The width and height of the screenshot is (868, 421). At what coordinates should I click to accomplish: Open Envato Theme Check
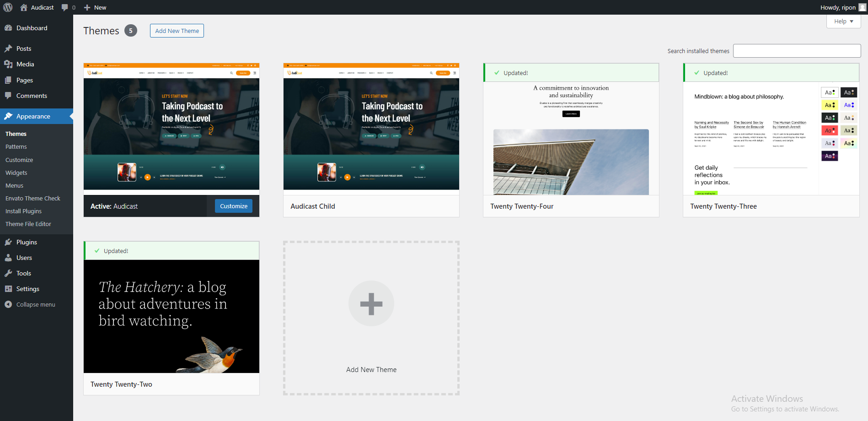[33, 198]
